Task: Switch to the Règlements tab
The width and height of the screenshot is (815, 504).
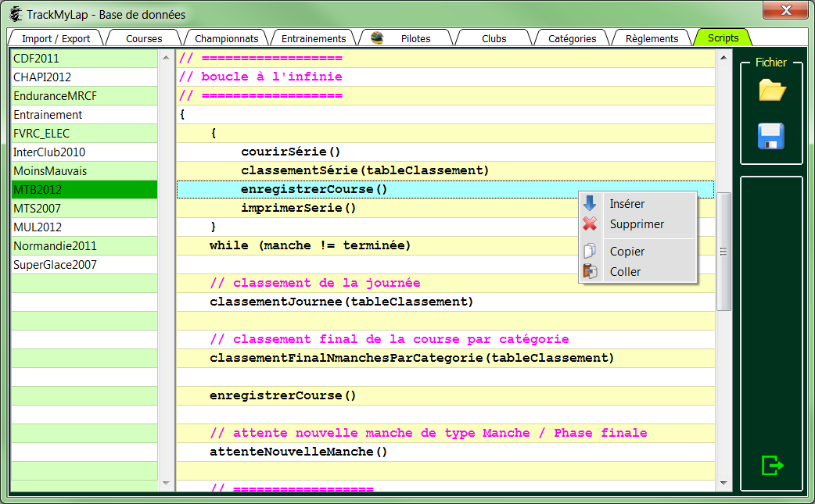Action: pos(652,38)
